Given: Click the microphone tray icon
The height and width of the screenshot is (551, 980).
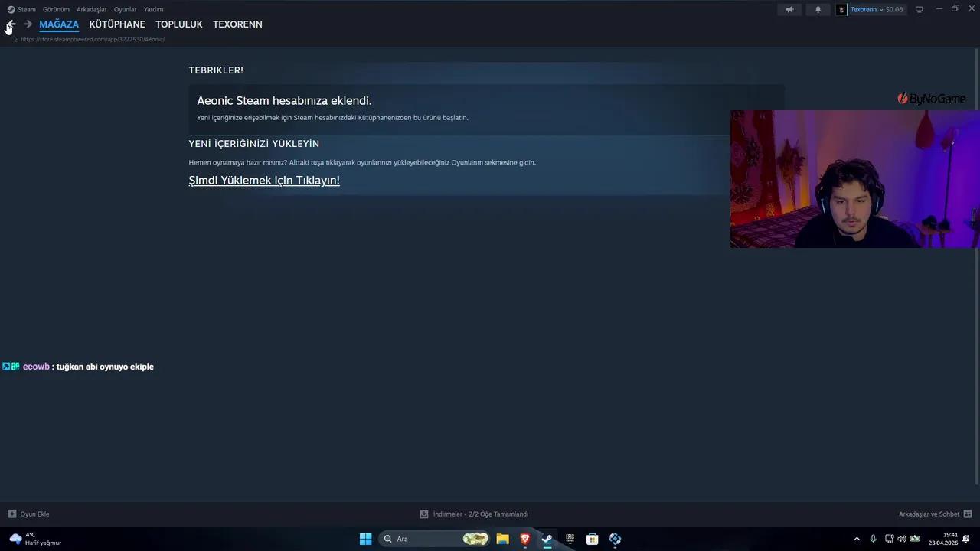Looking at the screenshot, I should 873,539.
